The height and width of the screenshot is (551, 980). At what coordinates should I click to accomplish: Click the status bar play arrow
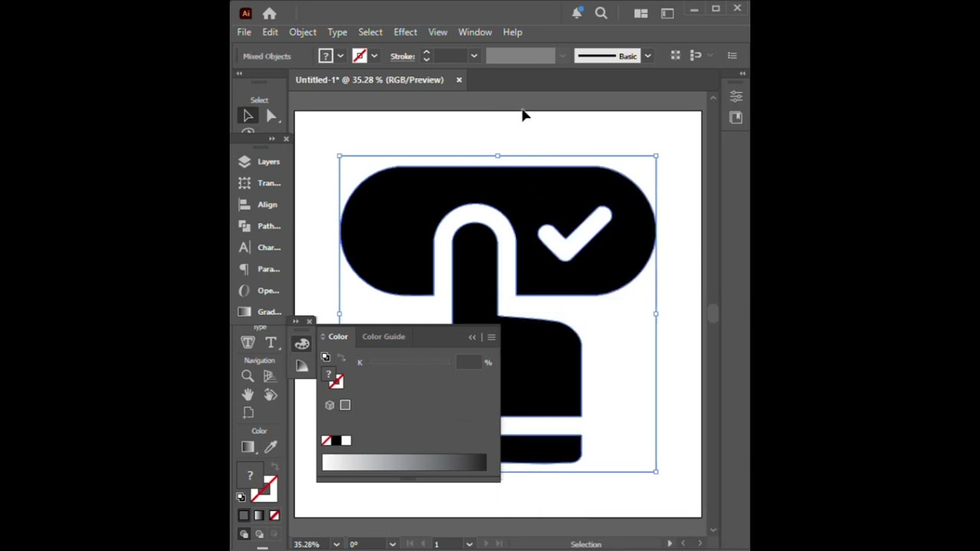coord(669,544)
